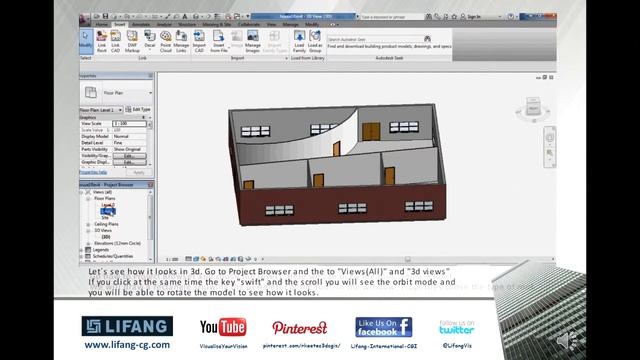Close the Project Browser panel
The image size is (640, 360).
point(150,185)
